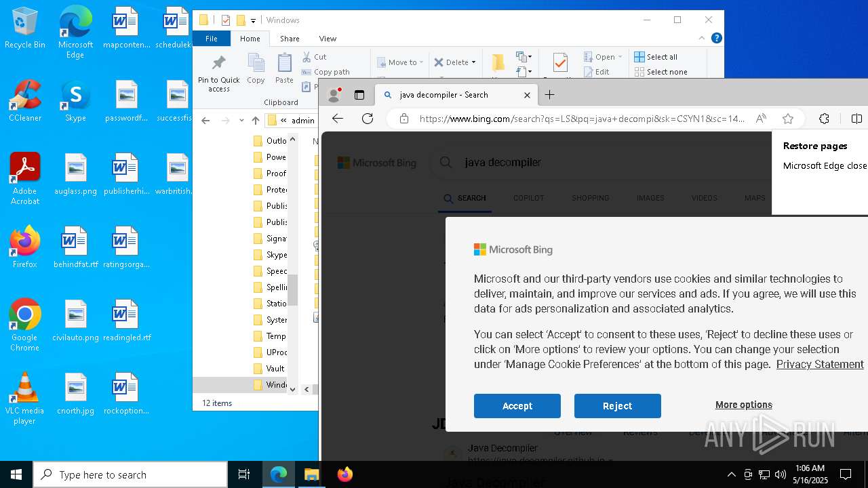868x488 pixels.
Task: Switch to View ribbon tab
Action: pos(328,39)
